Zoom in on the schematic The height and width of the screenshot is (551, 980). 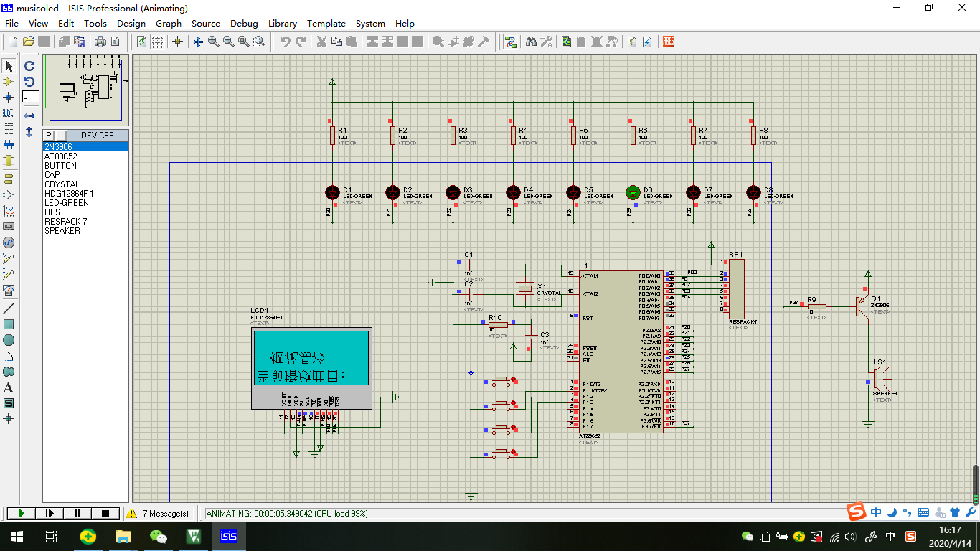click(213, 42)
